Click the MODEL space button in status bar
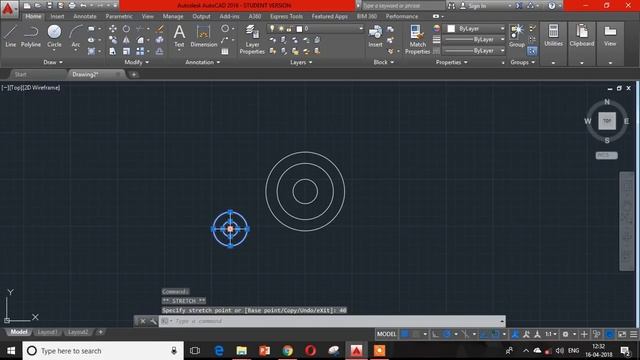This screenshot has width=640, height=360. (386, 334)
